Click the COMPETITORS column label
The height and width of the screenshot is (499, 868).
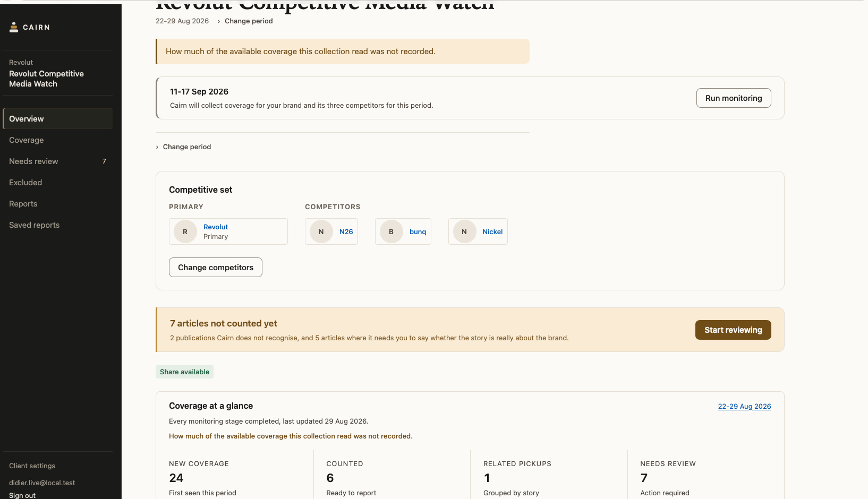click(x=333, y=207)
